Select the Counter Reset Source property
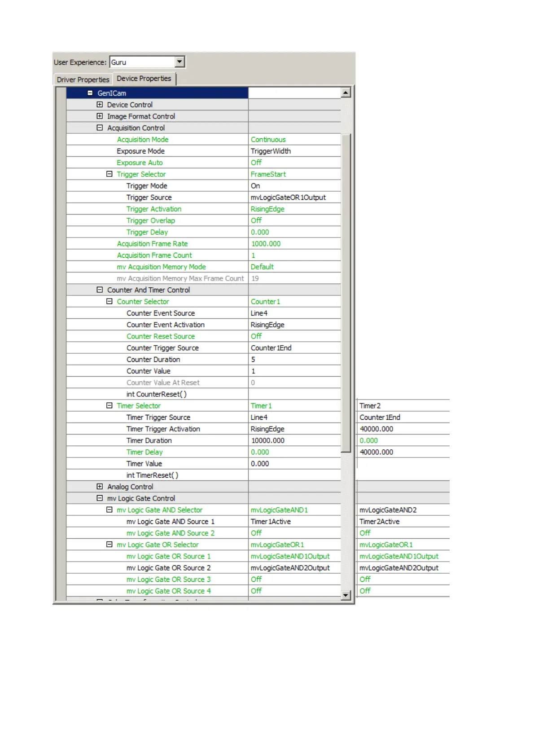This screenshot has width=534, height=756. [161, 337]
